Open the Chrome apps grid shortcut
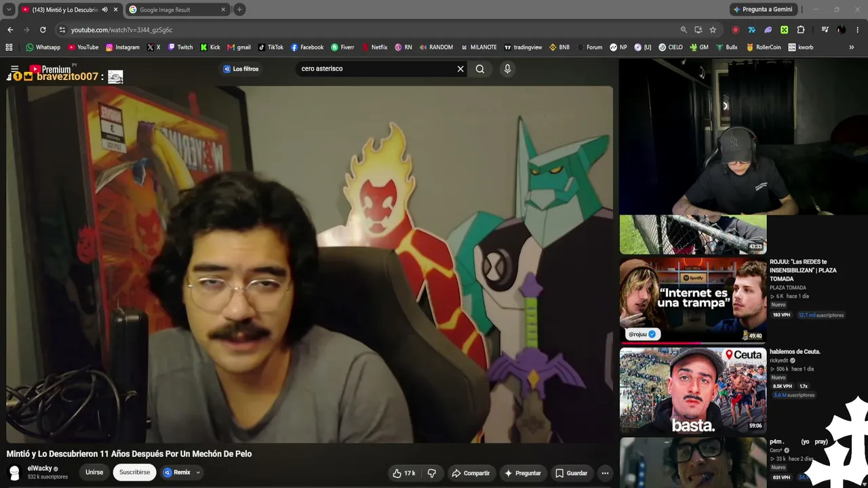The width and height of the screenshot is (868, 488). pos(9,47)
